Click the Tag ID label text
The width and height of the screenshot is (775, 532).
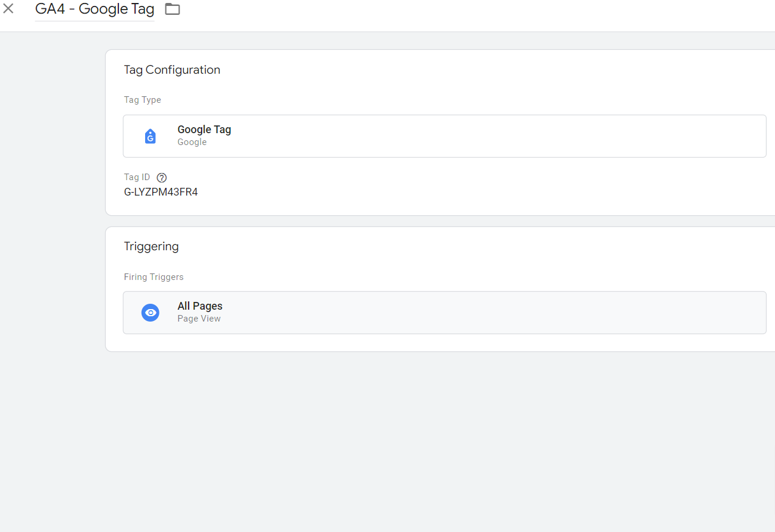click(137, 177)
